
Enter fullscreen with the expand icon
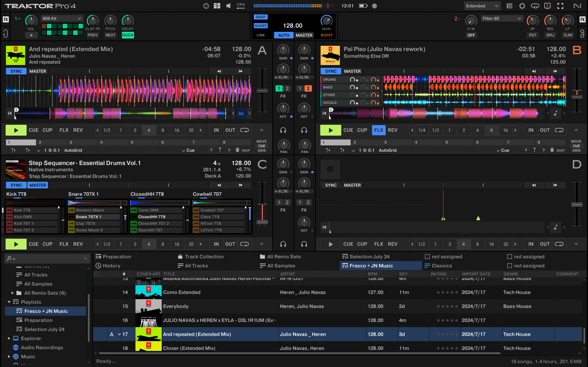click(x=560, y=6)
